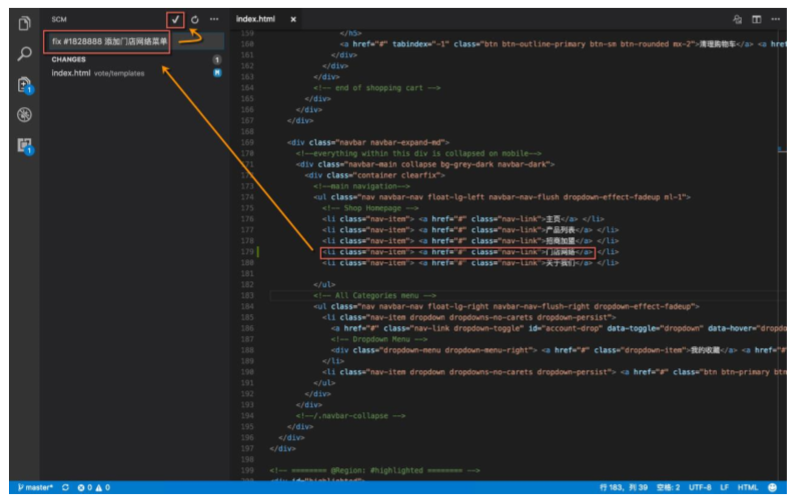Viewport: 787px width, 495px height.
Task: Click the modified M status badge
Action: point(217,73)
